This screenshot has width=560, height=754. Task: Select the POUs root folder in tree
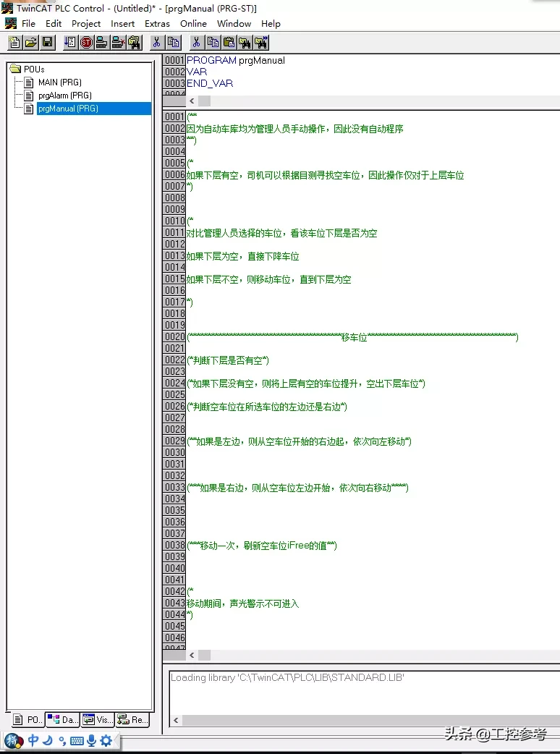coord(34,69)
